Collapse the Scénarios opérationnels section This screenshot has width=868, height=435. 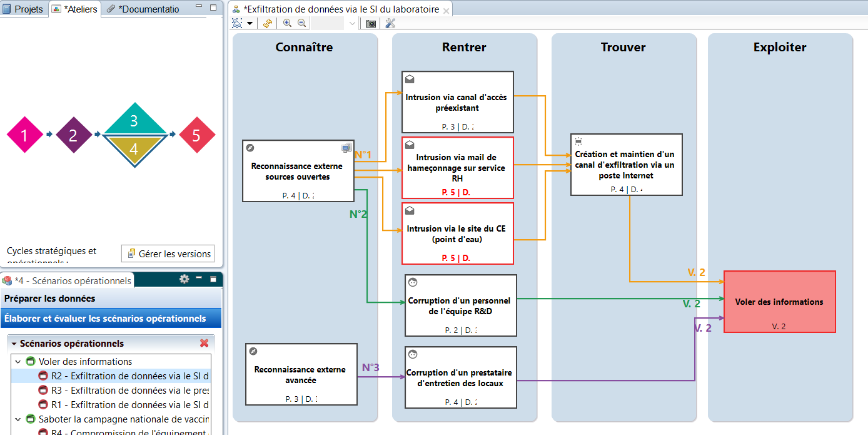(14, 344)
